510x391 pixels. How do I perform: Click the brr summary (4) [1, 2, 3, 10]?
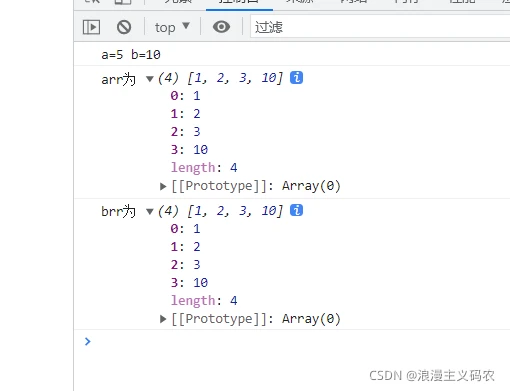point(220,211)
